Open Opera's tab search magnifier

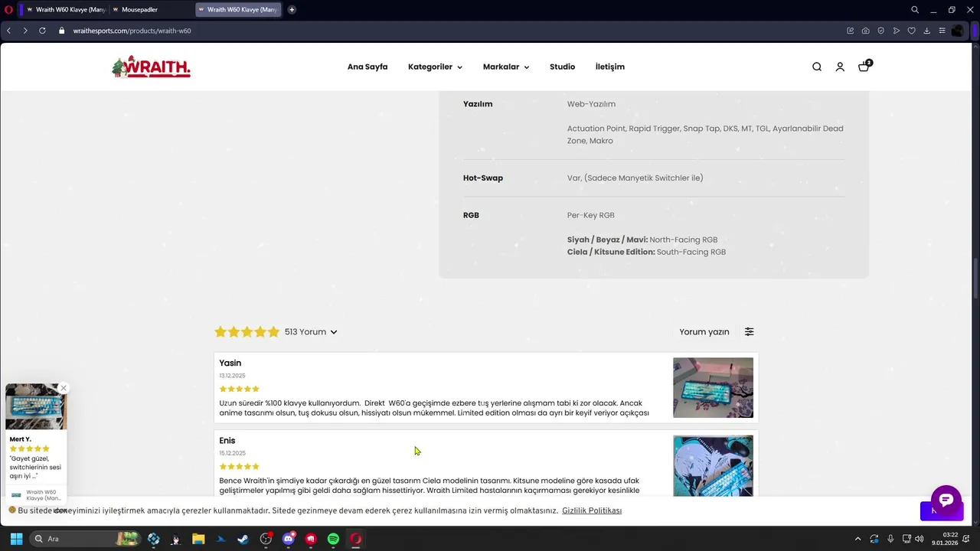pos(914,10)
